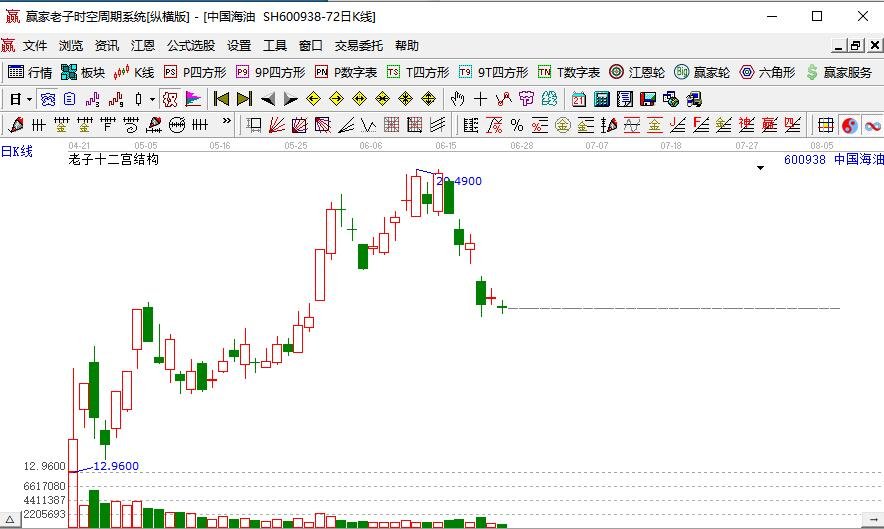
Task: Expand the candlestick chart type dropdown arrow
Action: click(x=152, y=100)
